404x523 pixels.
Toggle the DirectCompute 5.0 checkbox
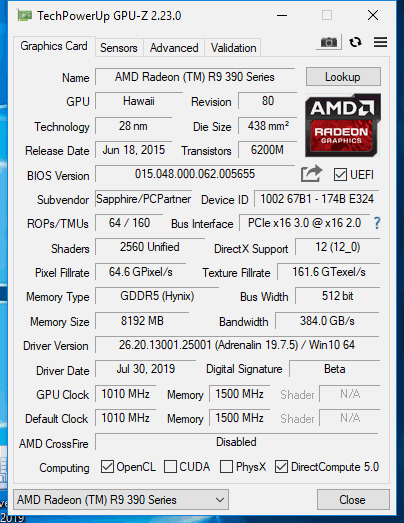coord(281,467)
